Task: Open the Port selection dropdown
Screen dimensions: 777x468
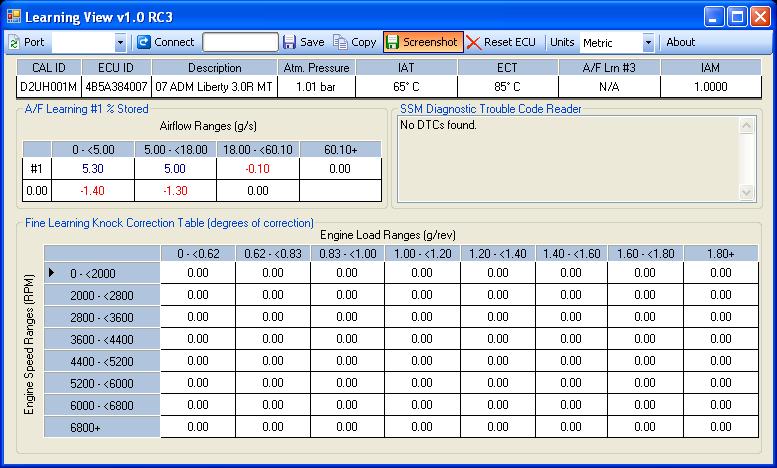Action: 120,43
